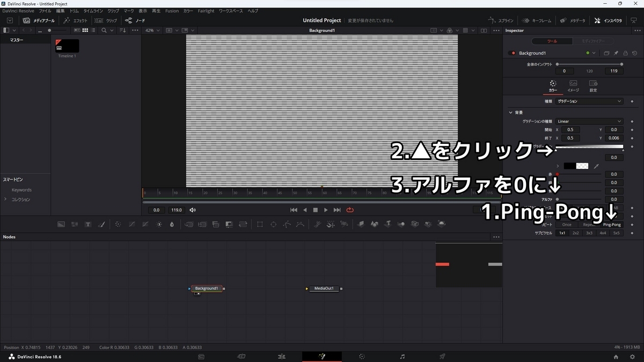Collapse the 背景 section in the Inspector
644x362 pixels.
coord(510,112)
